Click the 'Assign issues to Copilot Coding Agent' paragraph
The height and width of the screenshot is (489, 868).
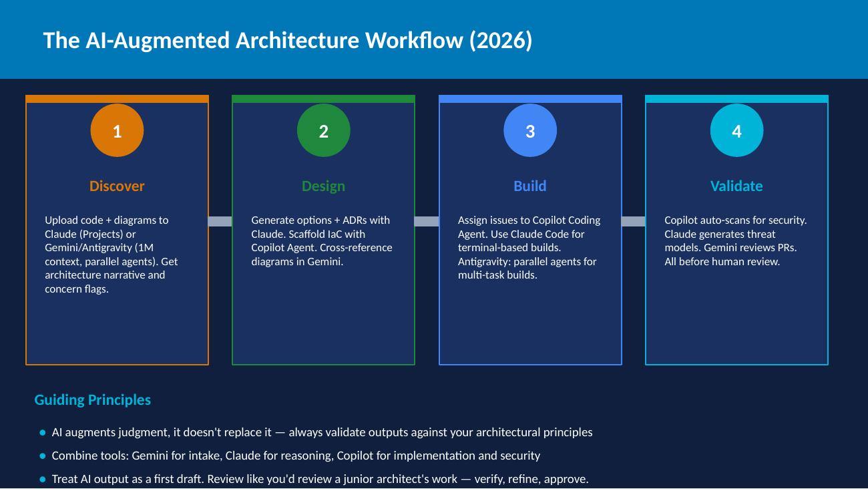(529, 248)
